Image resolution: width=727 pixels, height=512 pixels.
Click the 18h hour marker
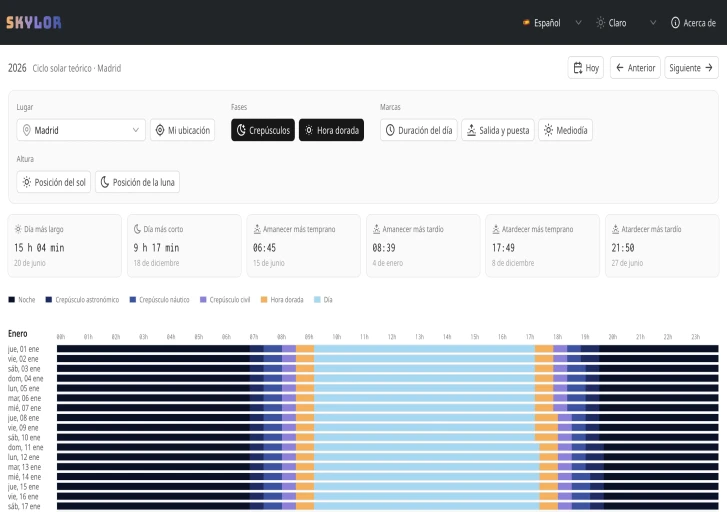pos(557,337)
